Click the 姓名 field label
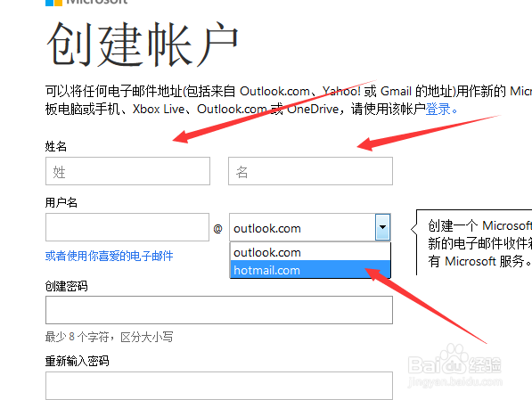The image size is (532, 400). [x=56, y=146]
